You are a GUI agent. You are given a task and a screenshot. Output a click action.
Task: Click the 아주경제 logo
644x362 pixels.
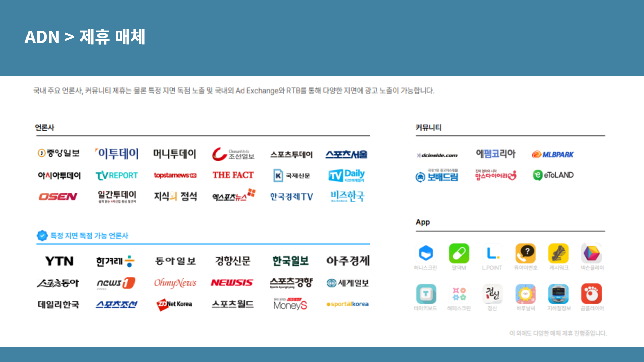[348, 261]
